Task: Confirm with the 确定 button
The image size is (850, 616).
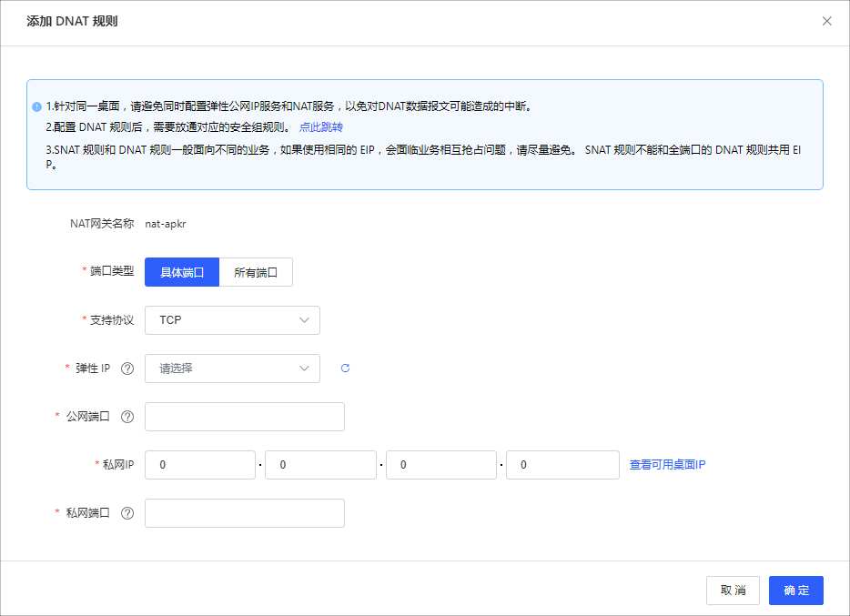Action: tap(795, 591)
